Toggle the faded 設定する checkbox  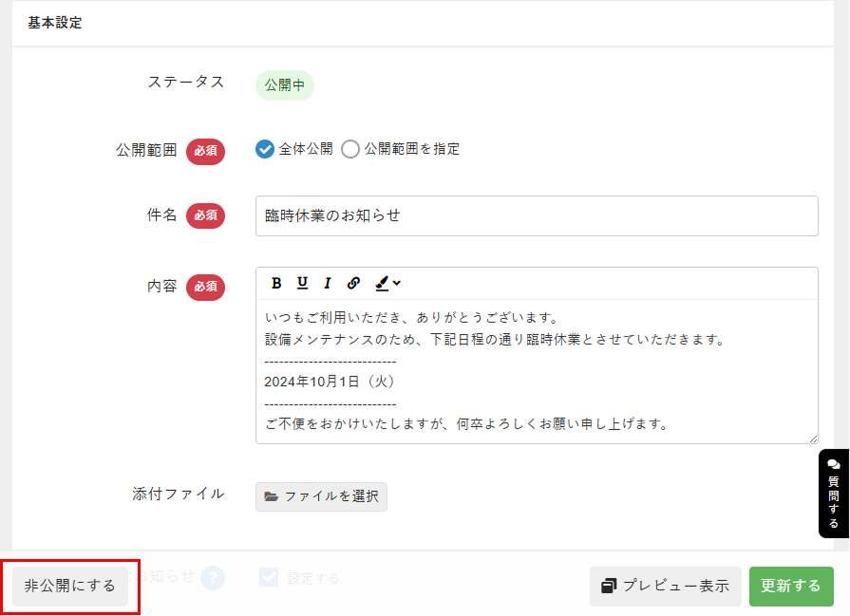click(x=269, y=577)
